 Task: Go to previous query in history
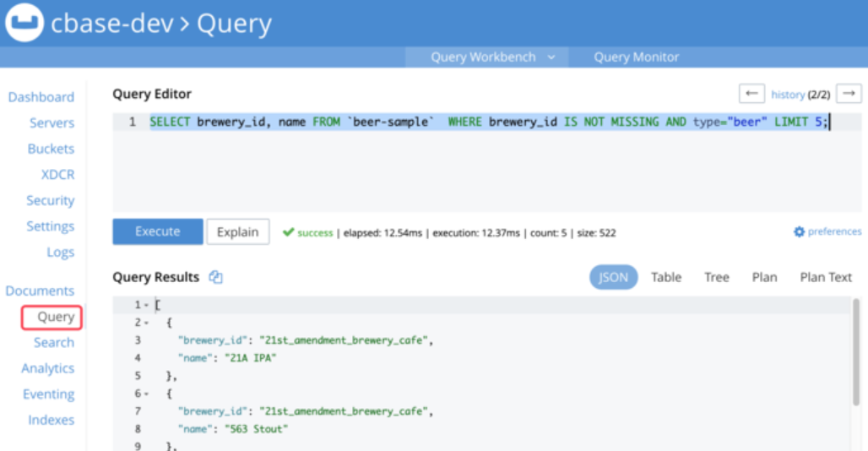pos(751,94)
